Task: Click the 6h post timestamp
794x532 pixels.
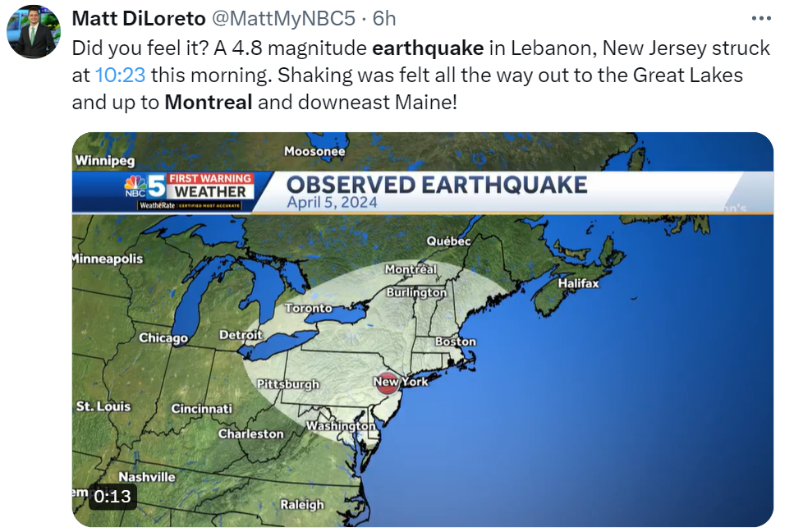Action: pos(384,19)
